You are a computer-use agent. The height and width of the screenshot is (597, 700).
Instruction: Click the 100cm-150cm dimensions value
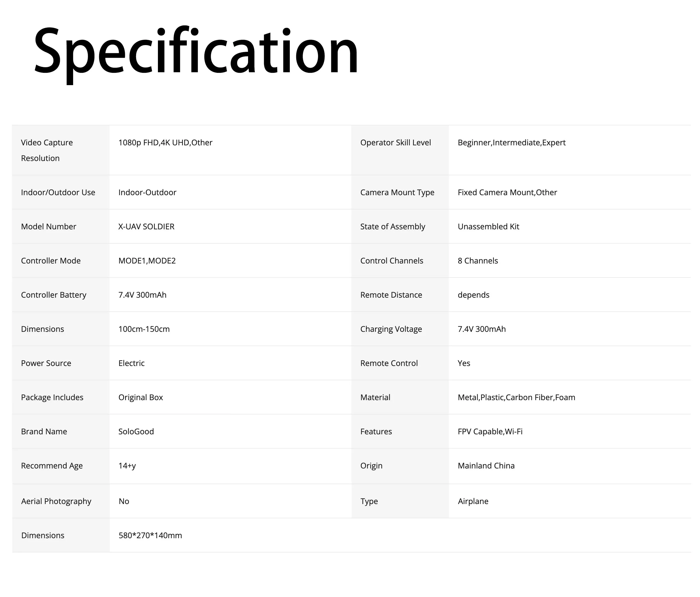click(144, 329)
